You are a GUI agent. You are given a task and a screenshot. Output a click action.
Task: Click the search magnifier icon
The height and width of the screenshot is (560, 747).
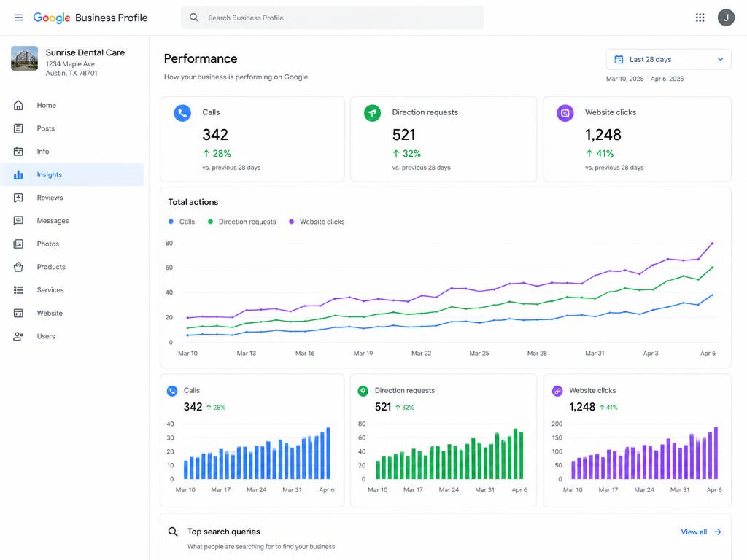(x=194, y=17)
